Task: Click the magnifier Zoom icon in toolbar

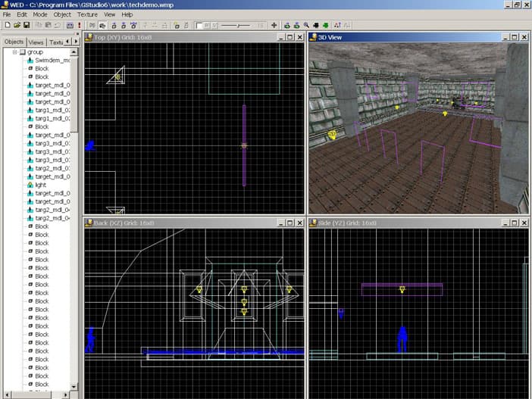Action: point(306,25)
